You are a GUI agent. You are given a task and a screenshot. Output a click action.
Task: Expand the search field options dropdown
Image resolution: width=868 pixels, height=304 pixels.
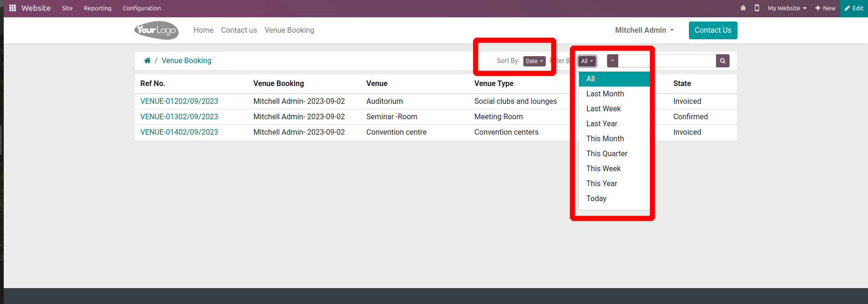pos(613,61)
